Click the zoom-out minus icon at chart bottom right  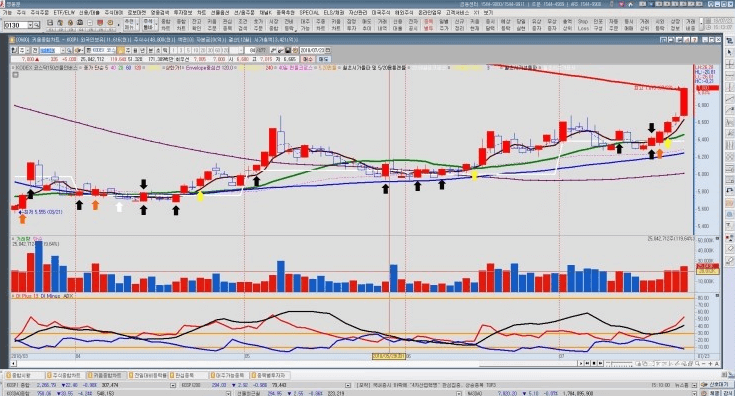point(704,364)
